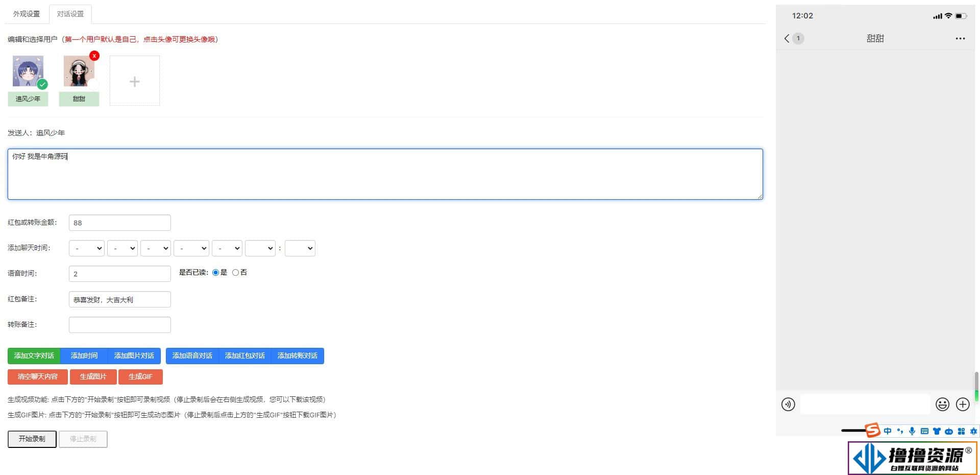Click 添加红包对话 button
980x475 pixels.
point(245,356)
